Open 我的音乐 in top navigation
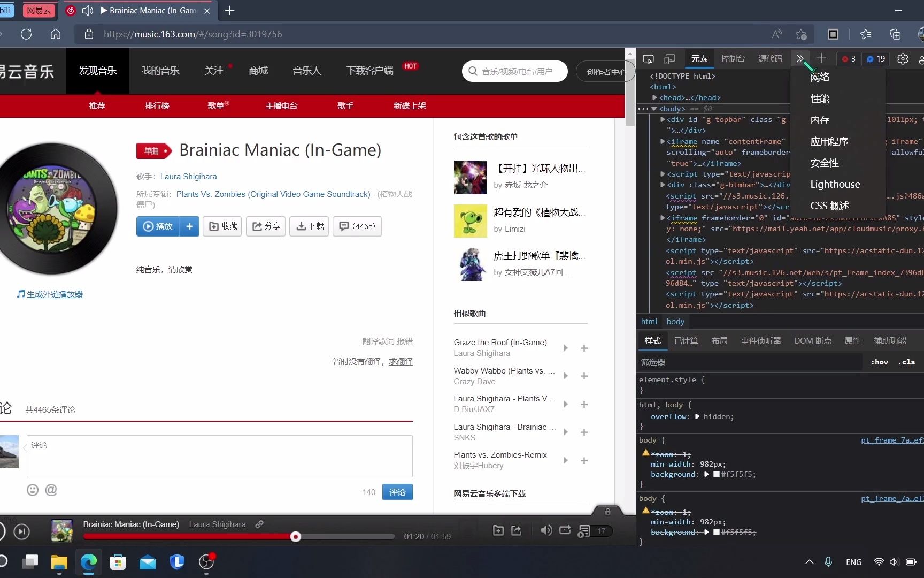Screen dimensions: 924x578 pyautogui.click(x=160, y=71)
